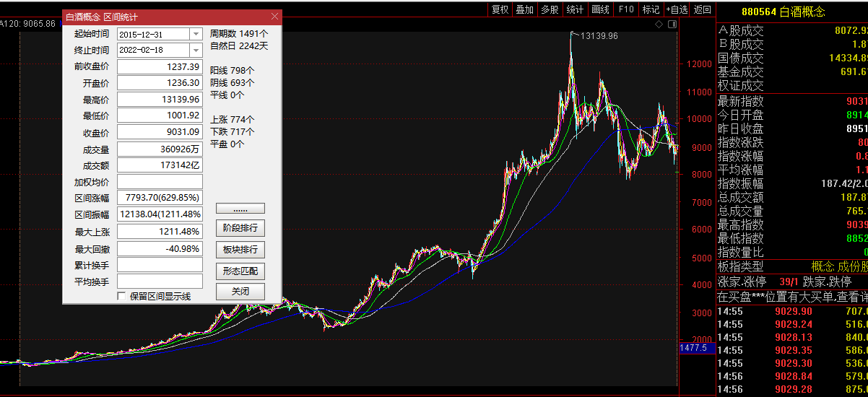The width and height of the screenshot is (868, 397).
Task: Click the diamond icon above the chart
Action: coord(659,24)
